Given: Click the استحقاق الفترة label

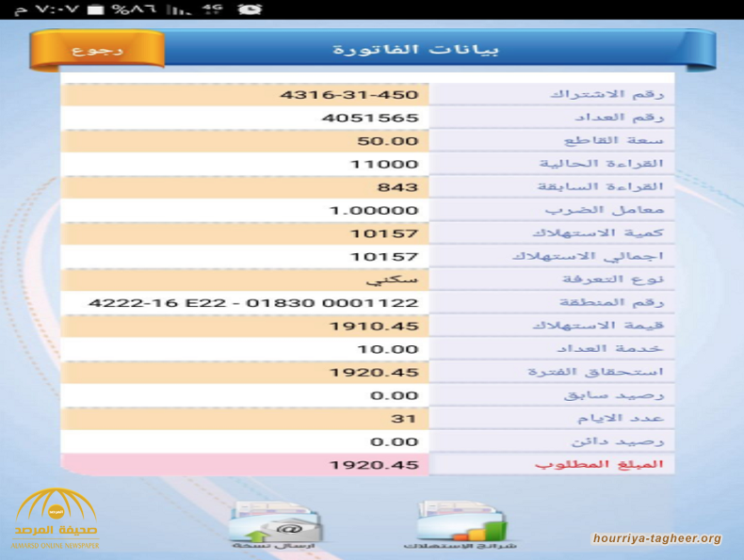Looking at the screenshot, I should pyautogui.click(x=595, y=372).
